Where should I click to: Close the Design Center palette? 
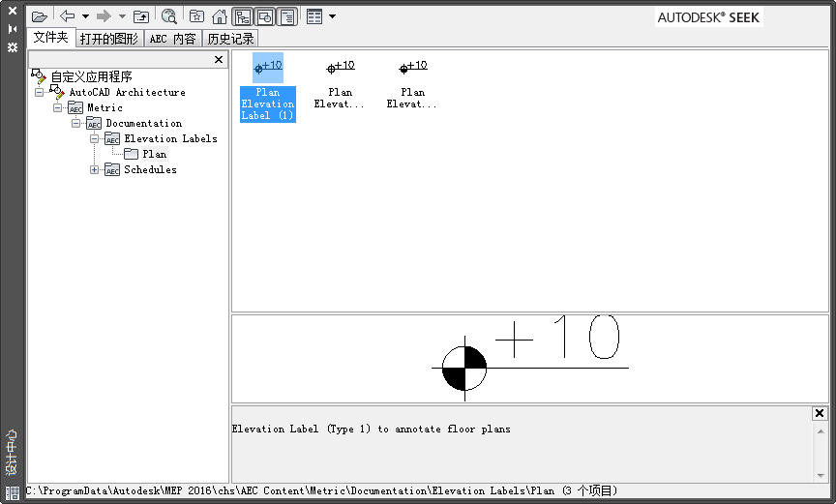[13, 11]
